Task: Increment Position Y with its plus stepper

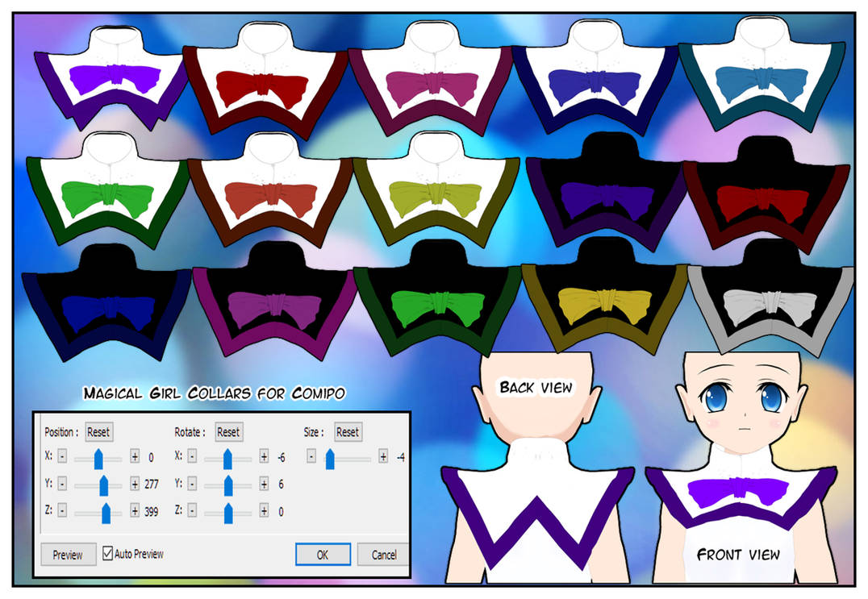Action: coord(136,485)
